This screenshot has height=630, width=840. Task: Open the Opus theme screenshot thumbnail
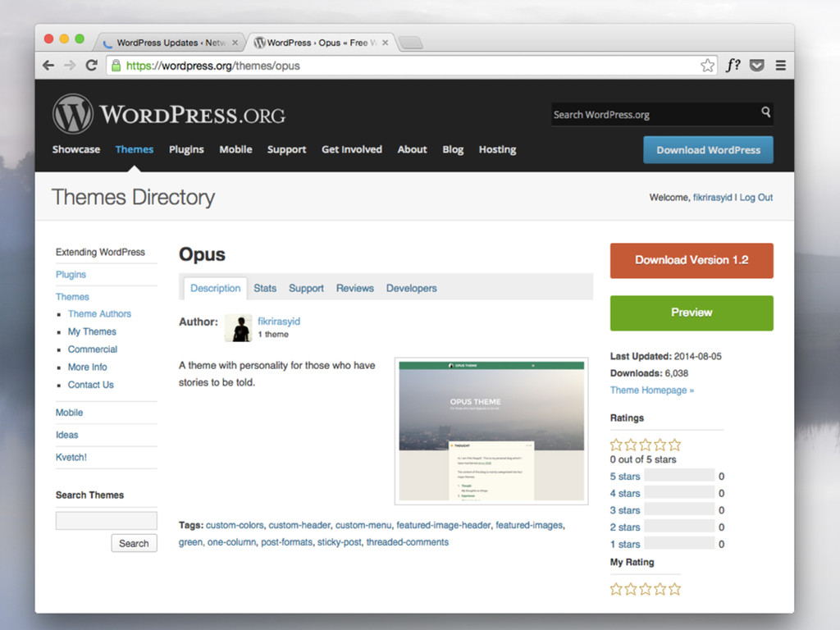[x=491, y=431]
